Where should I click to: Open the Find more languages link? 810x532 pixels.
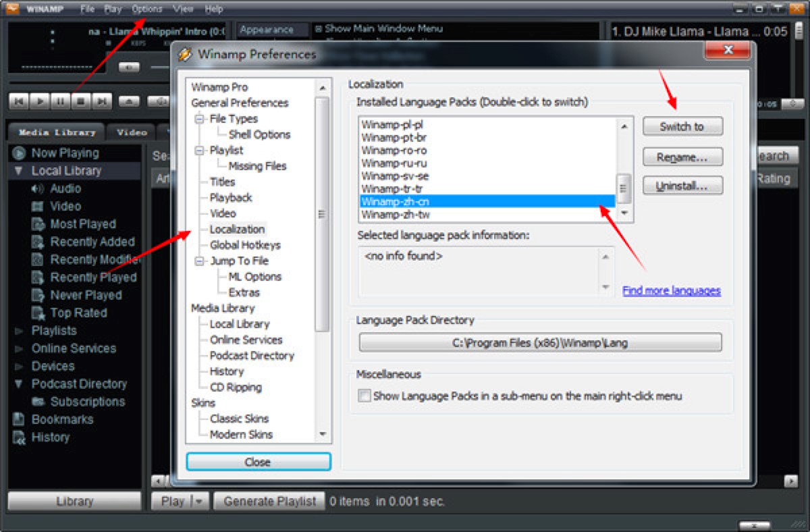671,290
